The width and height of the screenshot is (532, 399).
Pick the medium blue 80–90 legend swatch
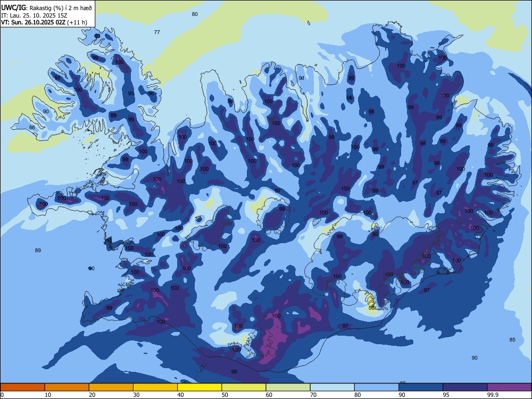377,387
